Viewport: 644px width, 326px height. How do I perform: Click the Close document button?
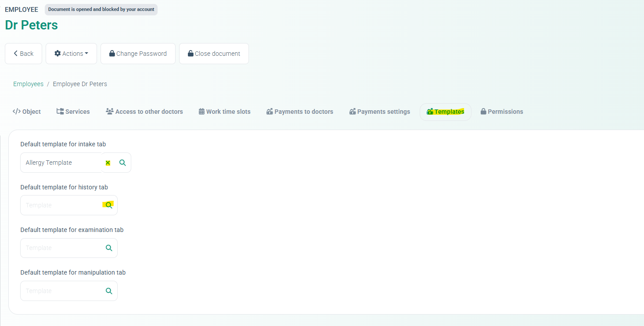point(214,54)
